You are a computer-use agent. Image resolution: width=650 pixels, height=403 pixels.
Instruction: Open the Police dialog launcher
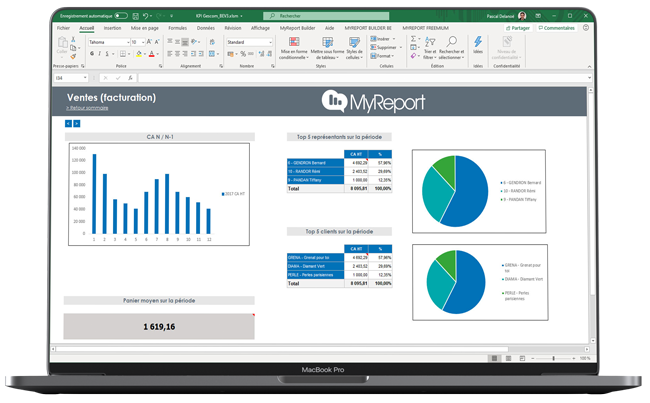(160, 66)
